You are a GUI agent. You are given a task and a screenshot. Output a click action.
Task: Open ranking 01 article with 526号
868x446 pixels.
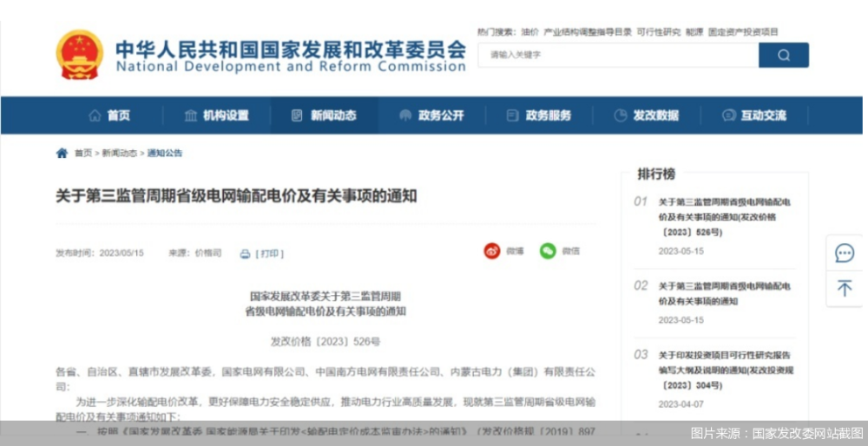pyautogui.click(x=725, y=217)
